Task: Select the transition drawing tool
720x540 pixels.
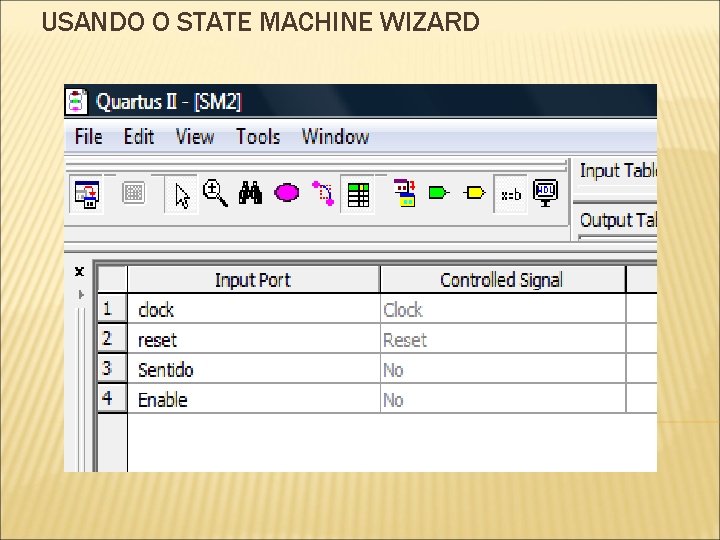Action: click(x=323, y=193)
